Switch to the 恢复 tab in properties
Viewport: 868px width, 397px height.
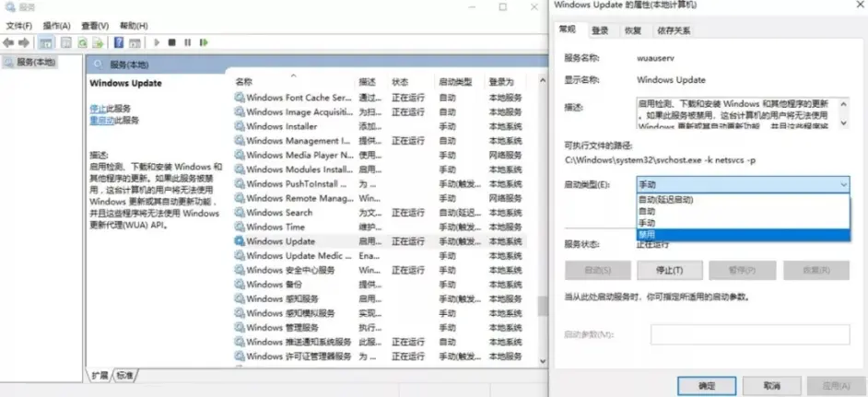[x=633, y=30]
